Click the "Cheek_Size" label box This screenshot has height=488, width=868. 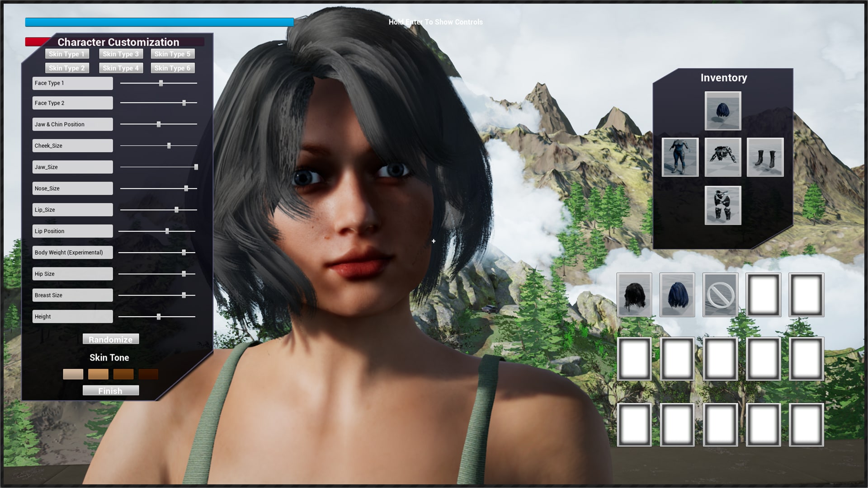coord(72,145)
